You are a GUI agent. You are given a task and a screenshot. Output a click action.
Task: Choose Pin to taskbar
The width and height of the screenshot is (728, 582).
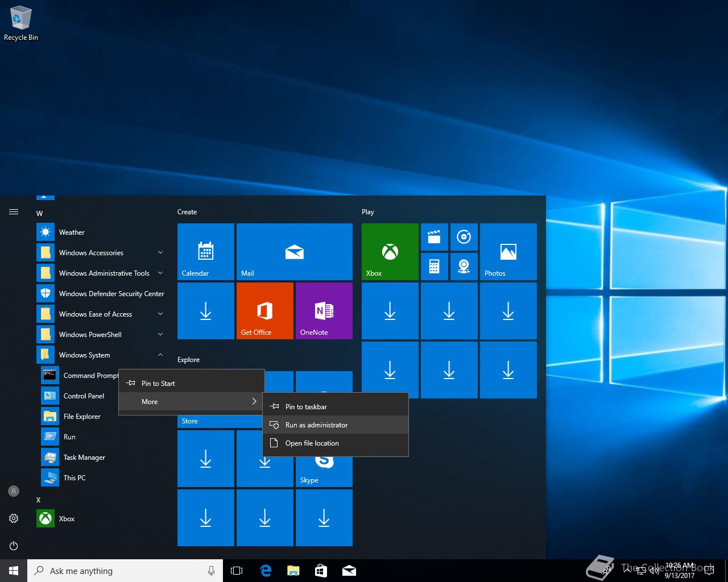coord(336,406)
